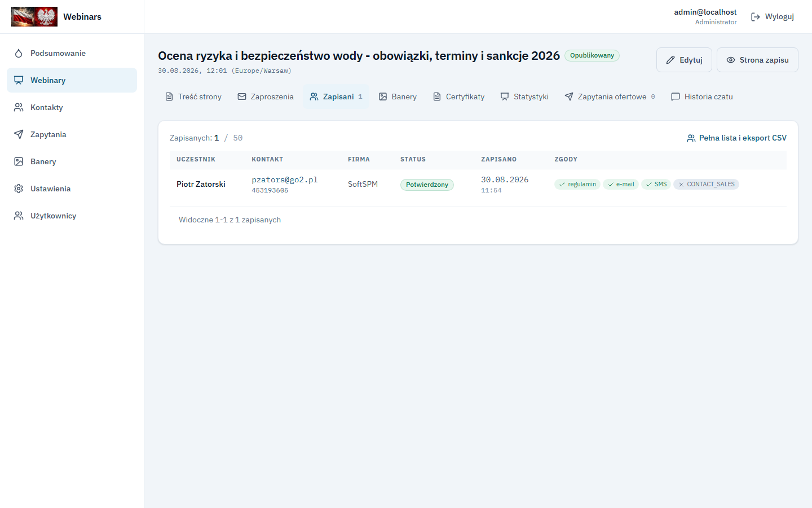Go to the Certyfikaty tab
The height and width of the screenshot is (508, 812).
pos(458,97)
